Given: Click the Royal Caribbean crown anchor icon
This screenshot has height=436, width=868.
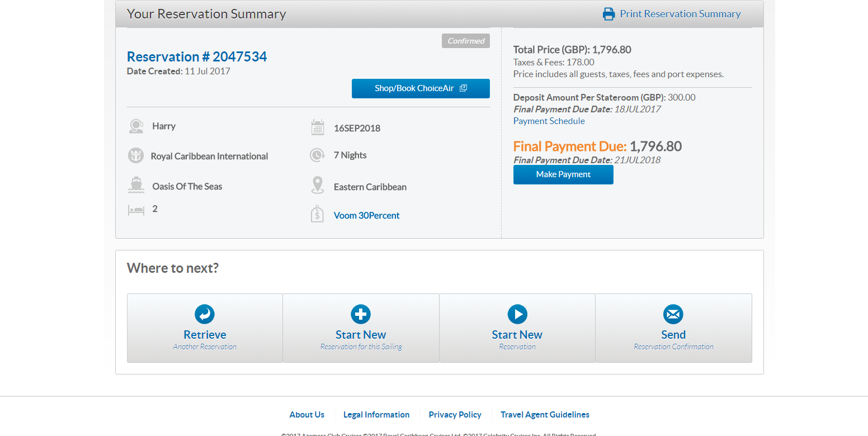Looking at the screenshot, I should [136, 156].
